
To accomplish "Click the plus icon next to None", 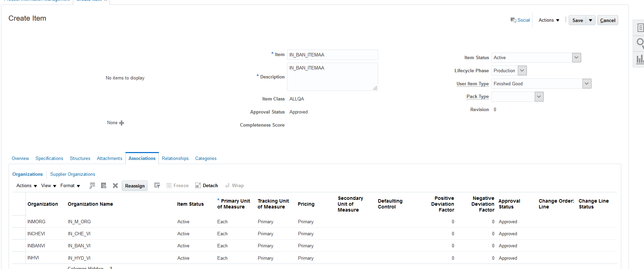I will pyautogui.click(x=122, y=123).
